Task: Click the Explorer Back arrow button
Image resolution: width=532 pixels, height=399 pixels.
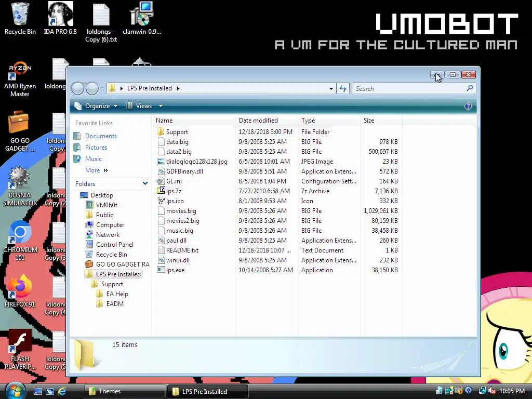Action: pyautogui.click(x=78, y=88)
